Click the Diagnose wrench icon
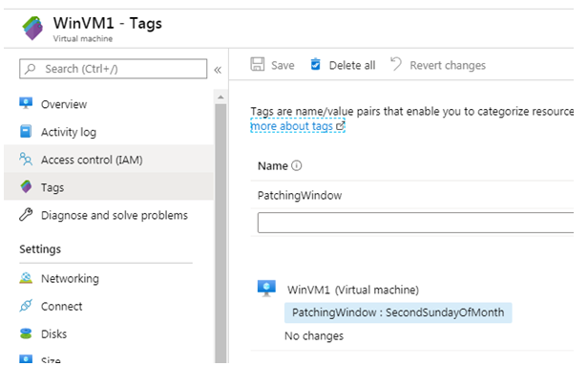The image size is (588, 366). 26,214
